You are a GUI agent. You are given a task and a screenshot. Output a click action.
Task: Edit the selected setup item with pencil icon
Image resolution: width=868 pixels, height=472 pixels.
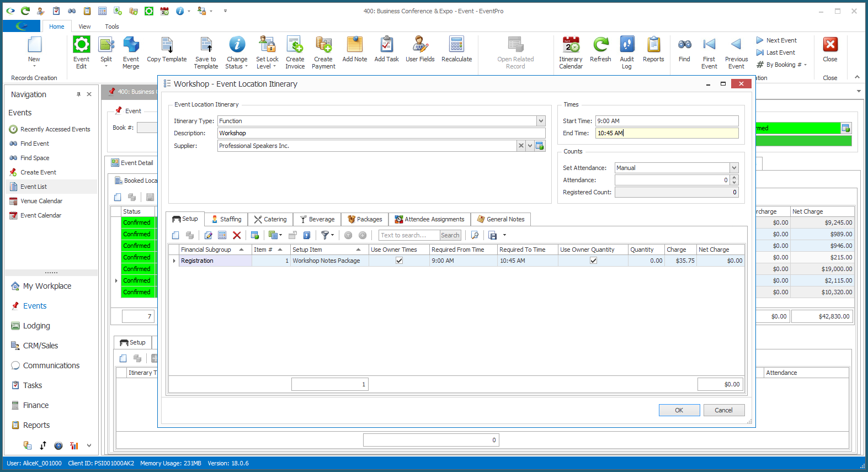point(208,235)
